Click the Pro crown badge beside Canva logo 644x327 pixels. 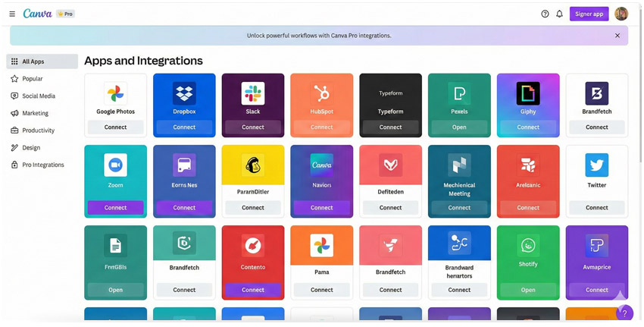(x=65, y=14)
